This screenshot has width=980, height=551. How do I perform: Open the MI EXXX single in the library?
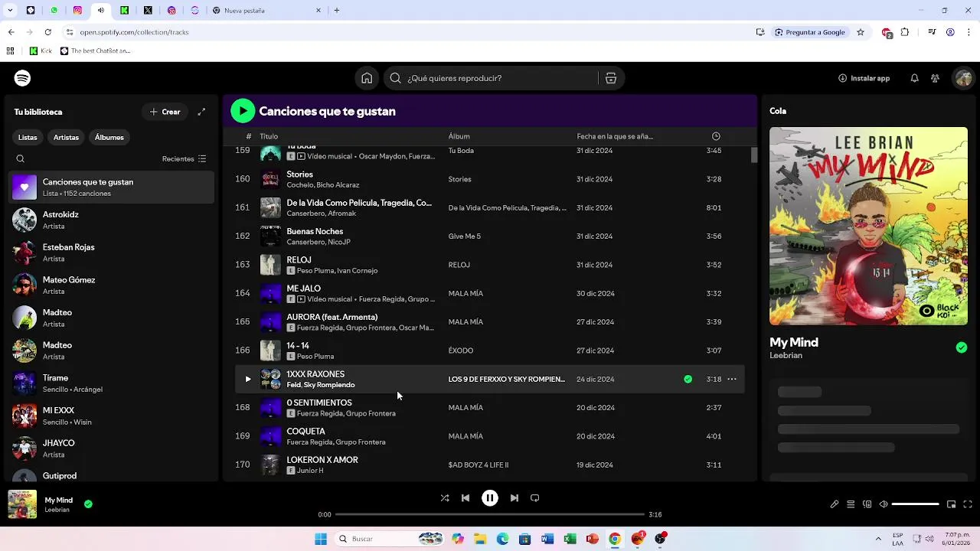112,416
